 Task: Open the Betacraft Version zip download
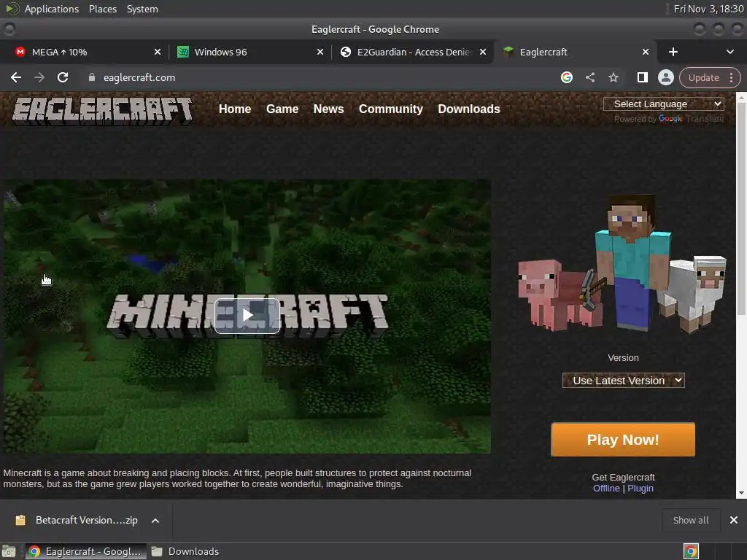pos(86,520)
